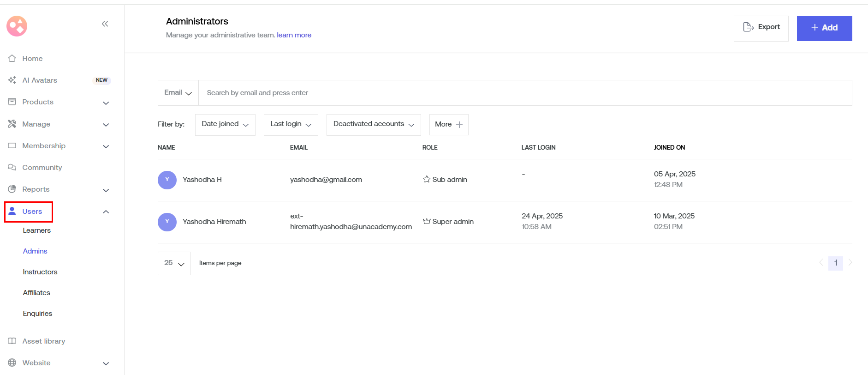This screenshot has height=375, width=868.
Task: Open the Date joined filter
Action: point(225,125)
